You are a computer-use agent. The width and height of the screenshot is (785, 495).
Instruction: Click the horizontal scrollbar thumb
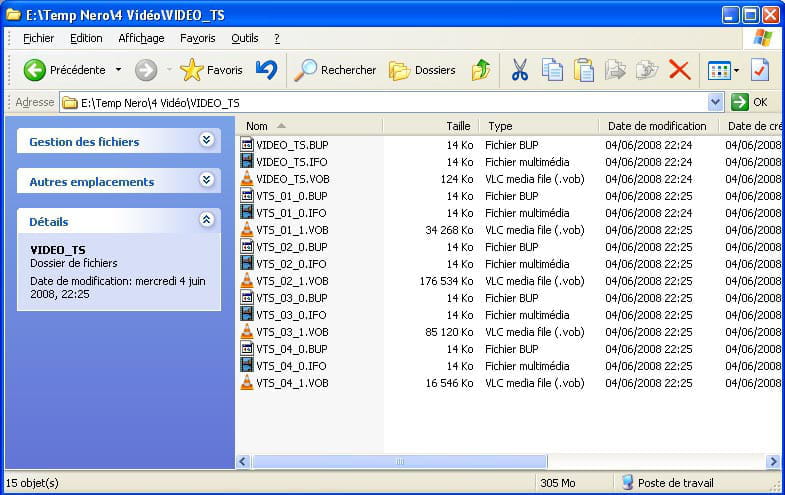coord(400,461)
